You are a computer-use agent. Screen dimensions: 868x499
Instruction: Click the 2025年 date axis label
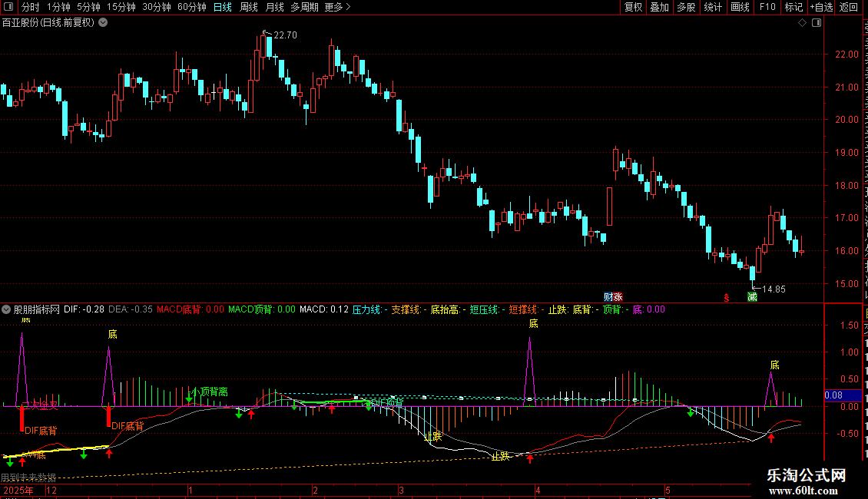pyautogui.click(x=19, y=490)
